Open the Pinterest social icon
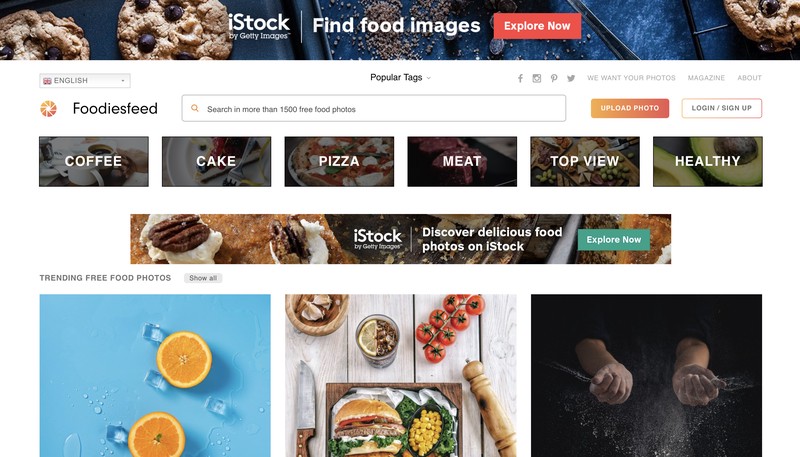Screen dimensions: 800x457 pos(554,78)
